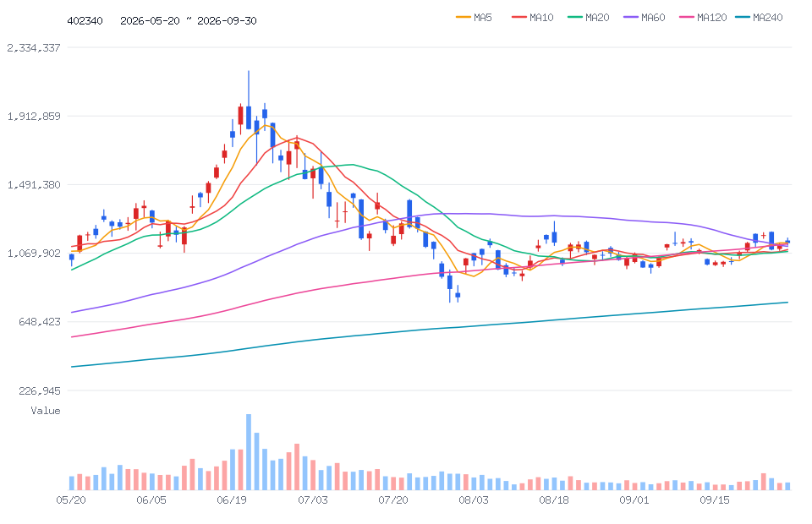Click the 09/01 date axis label
This screenshot has height=524, width=812.
point(634,499)
